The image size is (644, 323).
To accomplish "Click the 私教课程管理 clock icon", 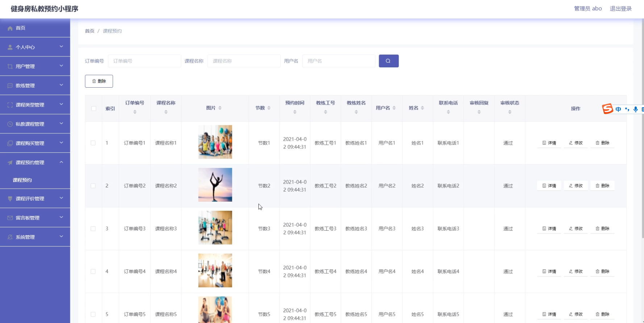I will pos(10,124).
